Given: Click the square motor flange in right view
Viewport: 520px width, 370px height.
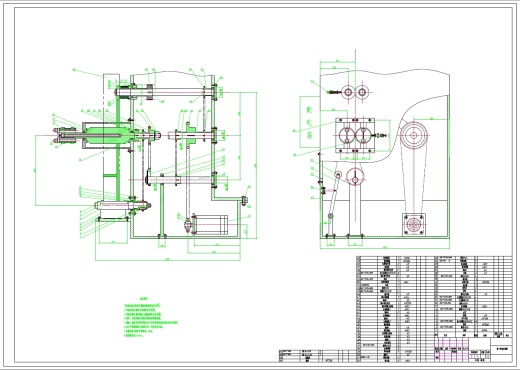Looking at the screenshot, I should point(414,224).
